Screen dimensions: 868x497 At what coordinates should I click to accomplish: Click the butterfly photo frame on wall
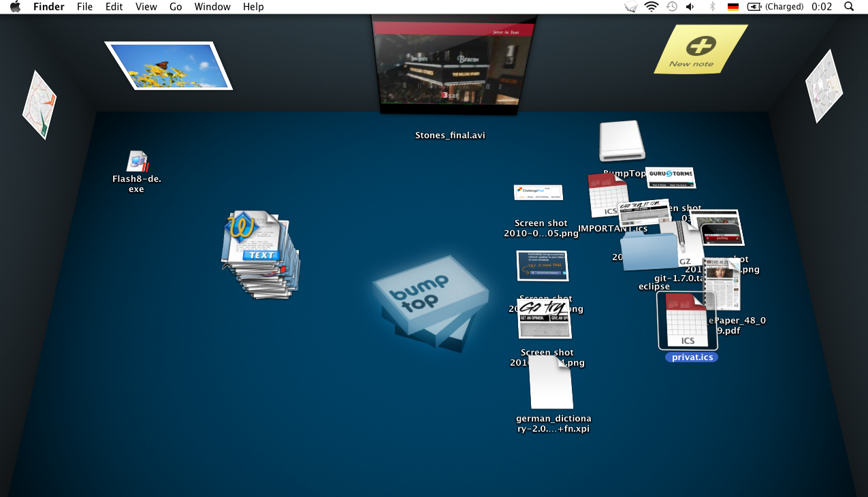click(168, 65)
